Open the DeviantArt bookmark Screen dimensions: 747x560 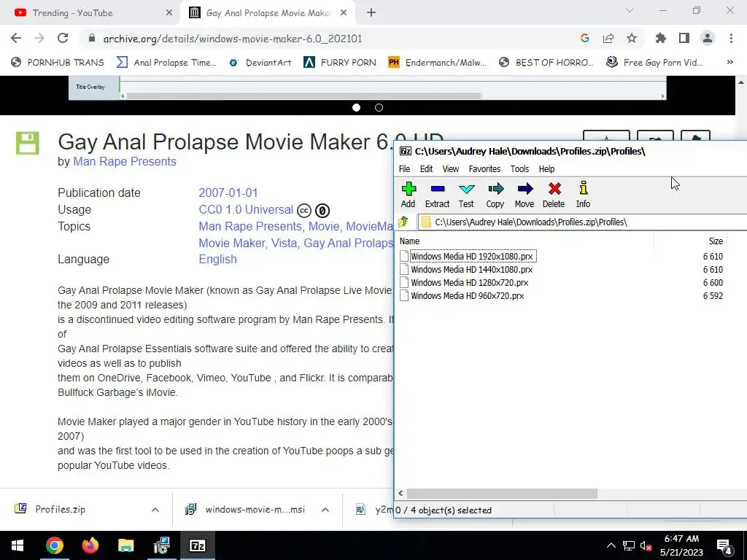(260, 63)
